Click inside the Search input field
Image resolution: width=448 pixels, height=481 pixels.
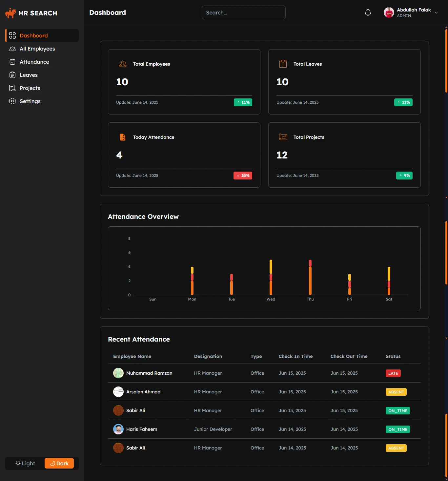click(x=243, y=12)
